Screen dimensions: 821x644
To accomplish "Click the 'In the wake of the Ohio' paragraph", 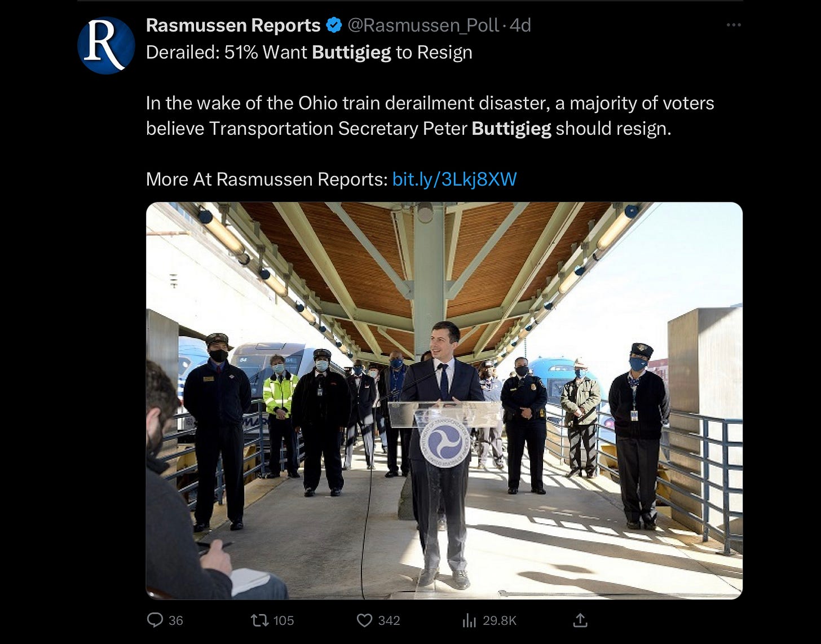I will pos(430,116).
